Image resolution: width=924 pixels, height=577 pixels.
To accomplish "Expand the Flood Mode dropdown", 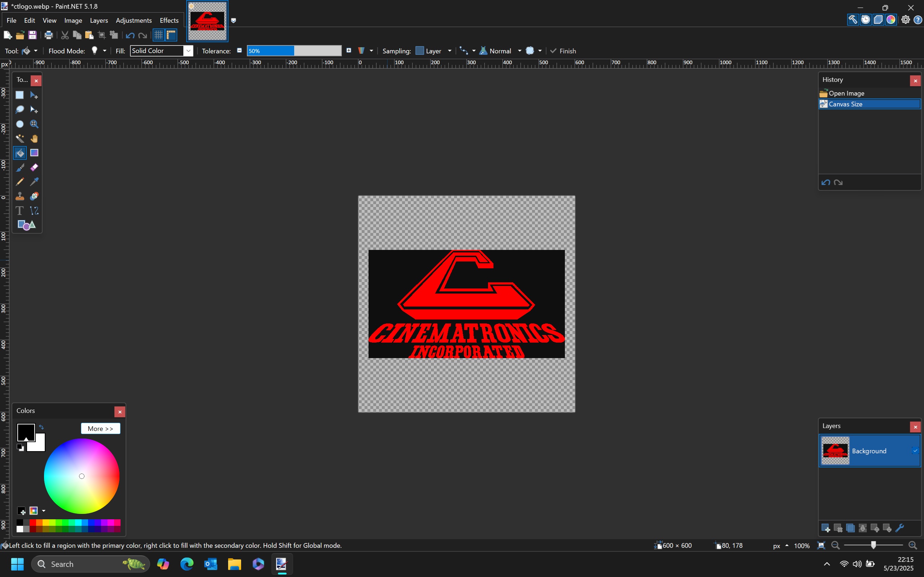I will pyautogui.click(x=105, y=51).
